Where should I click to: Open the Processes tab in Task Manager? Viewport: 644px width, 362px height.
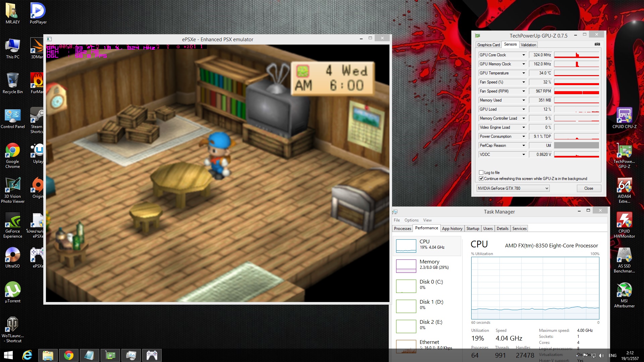[402, 229]
